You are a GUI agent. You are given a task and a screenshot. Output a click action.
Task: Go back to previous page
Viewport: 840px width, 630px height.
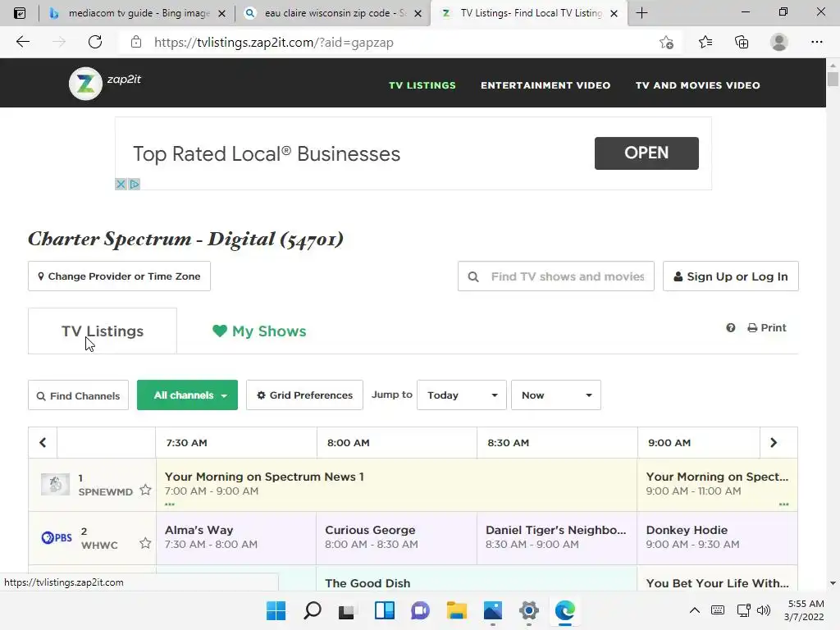pos(22,42)
